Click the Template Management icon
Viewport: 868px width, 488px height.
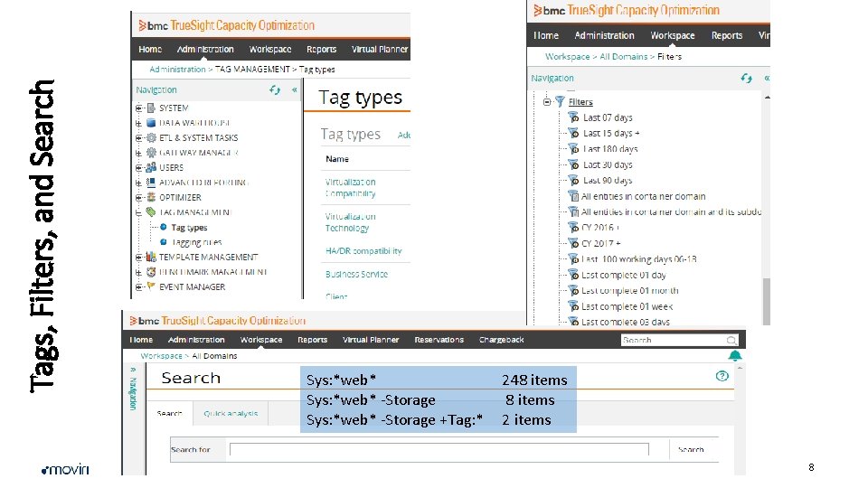[x=151, y=257]
